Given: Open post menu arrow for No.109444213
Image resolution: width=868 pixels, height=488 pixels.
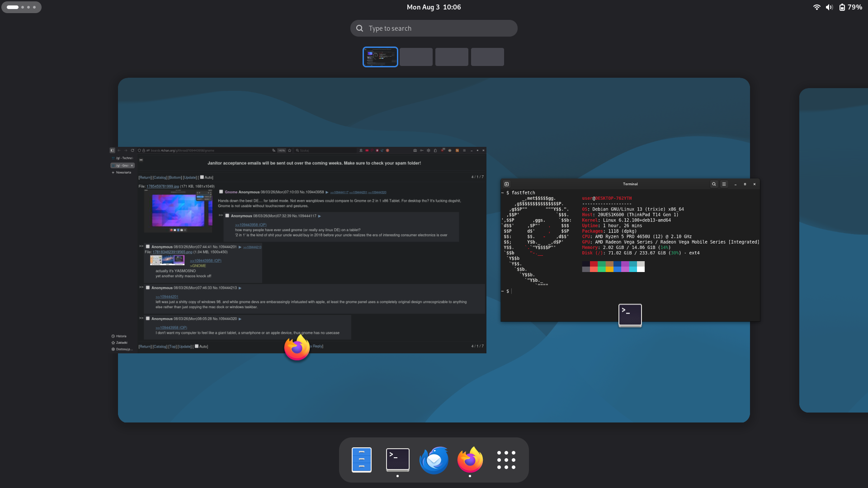Looking at the screenshot, I should pos(240,288).
